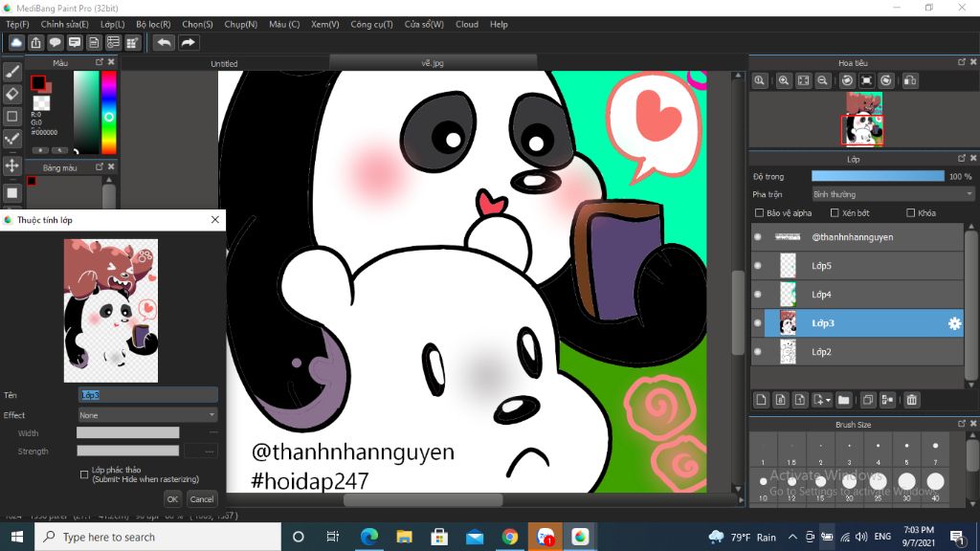Screen dimensions: 980x551
Task: Toggle the Xén bớt checkbox
Action: 835,213
